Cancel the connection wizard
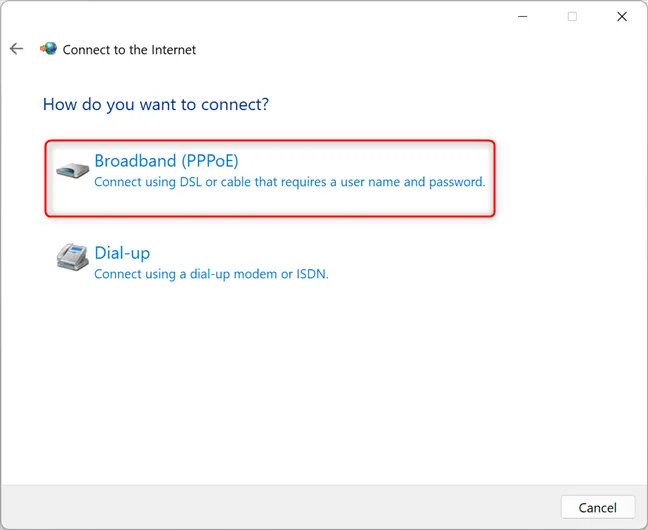Viewport: 648px width, 530px height. [x=598, y=507]
